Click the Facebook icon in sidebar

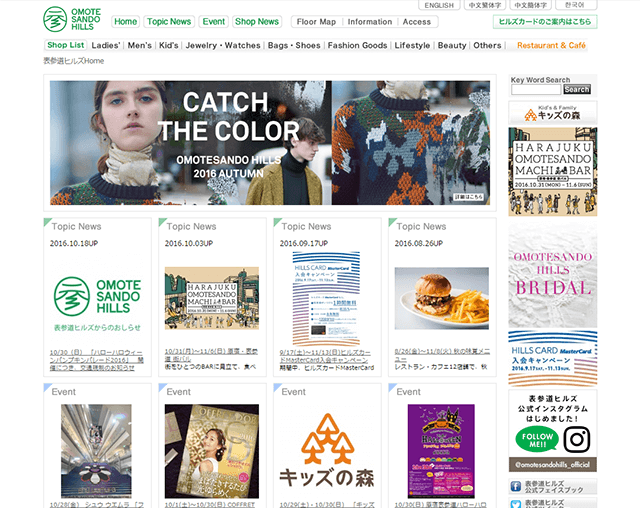[x=516, y=486]
